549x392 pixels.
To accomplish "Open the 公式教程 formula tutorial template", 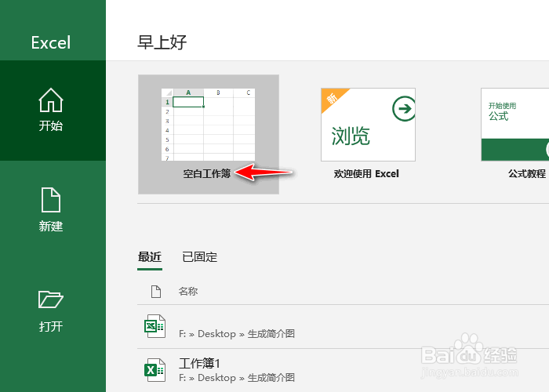I will pos(514,125).
